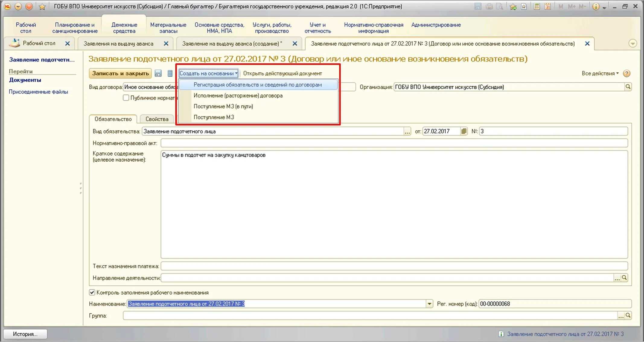Open Нормативно-справочная информация section
The image size is (644, 342).
coord(374,28)
